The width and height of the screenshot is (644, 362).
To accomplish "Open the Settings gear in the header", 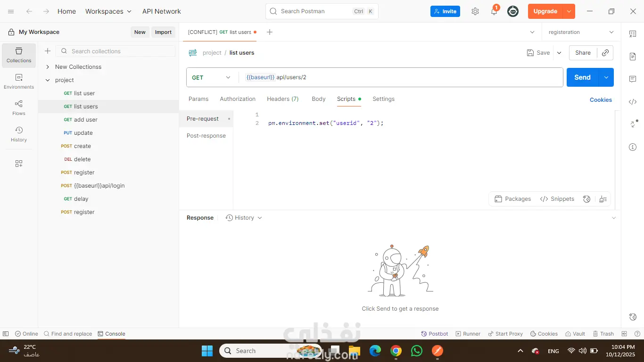I will point(475,11).
